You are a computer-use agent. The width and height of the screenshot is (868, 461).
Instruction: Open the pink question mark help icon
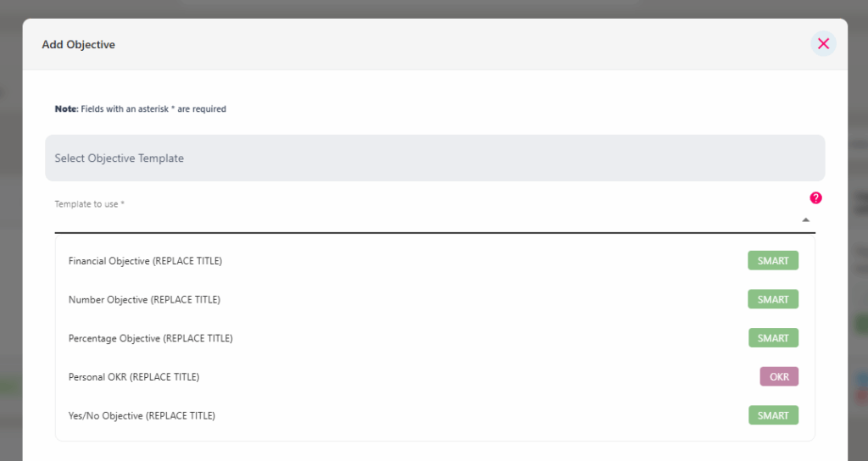(x=815, y=197)
